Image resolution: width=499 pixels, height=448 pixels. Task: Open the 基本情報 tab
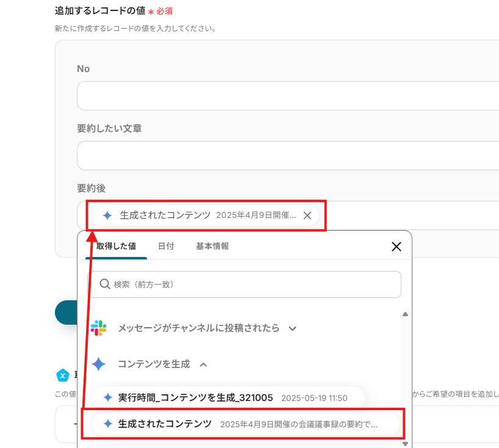(212, 246)
